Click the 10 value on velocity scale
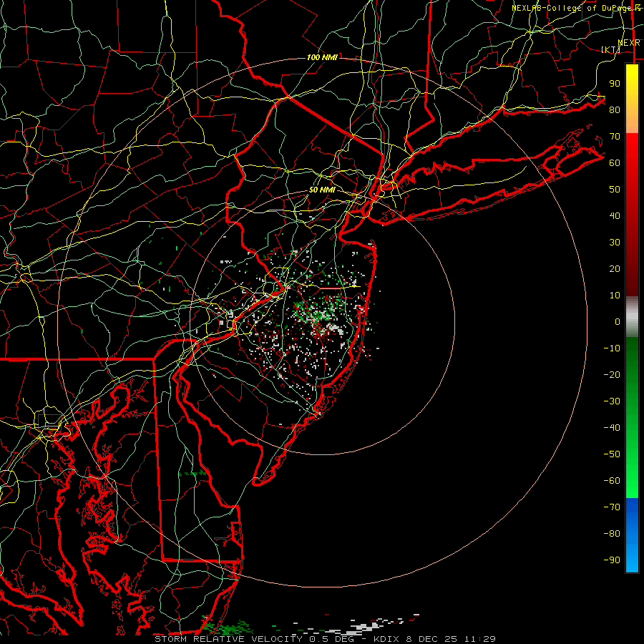Screen dimensions: 644x644 click(615, 296)
